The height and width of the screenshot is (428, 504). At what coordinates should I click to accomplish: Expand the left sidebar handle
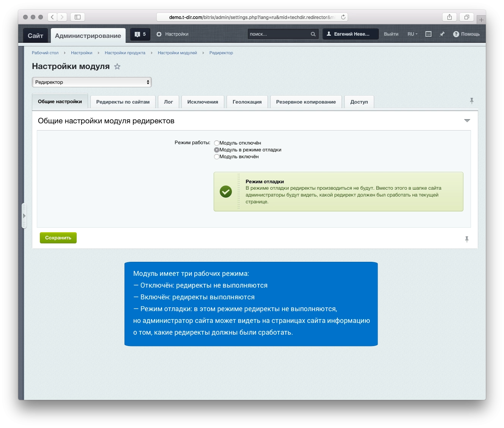coord(24,216)
